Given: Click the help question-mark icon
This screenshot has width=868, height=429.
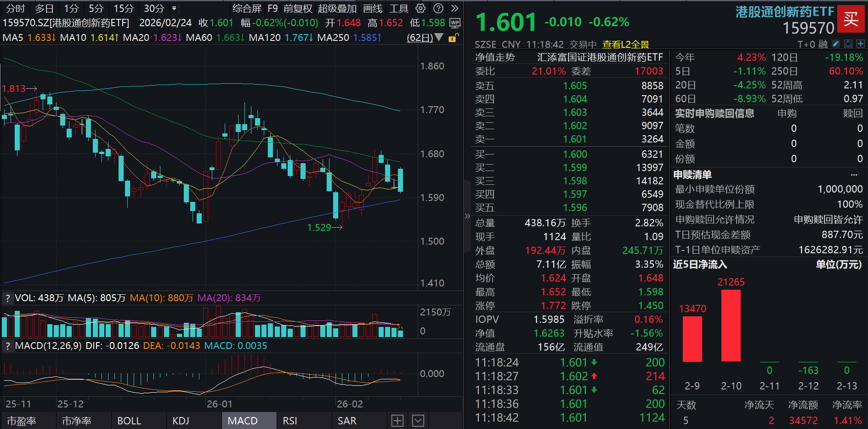Looking at the screenshot, I should click(x=437, y=8).
